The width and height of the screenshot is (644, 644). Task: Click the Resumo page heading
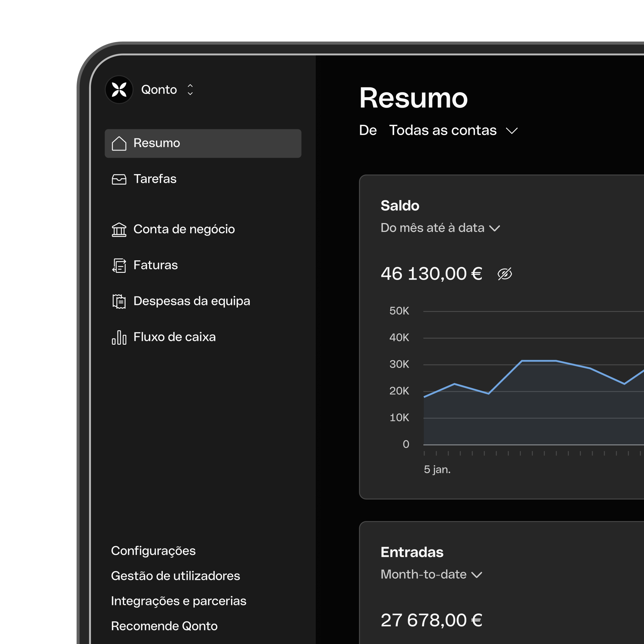click(x=414, y=98)
